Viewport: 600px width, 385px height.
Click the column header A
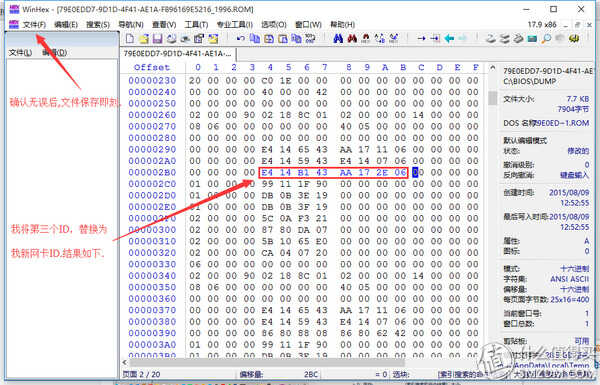(x=385, y=67)
